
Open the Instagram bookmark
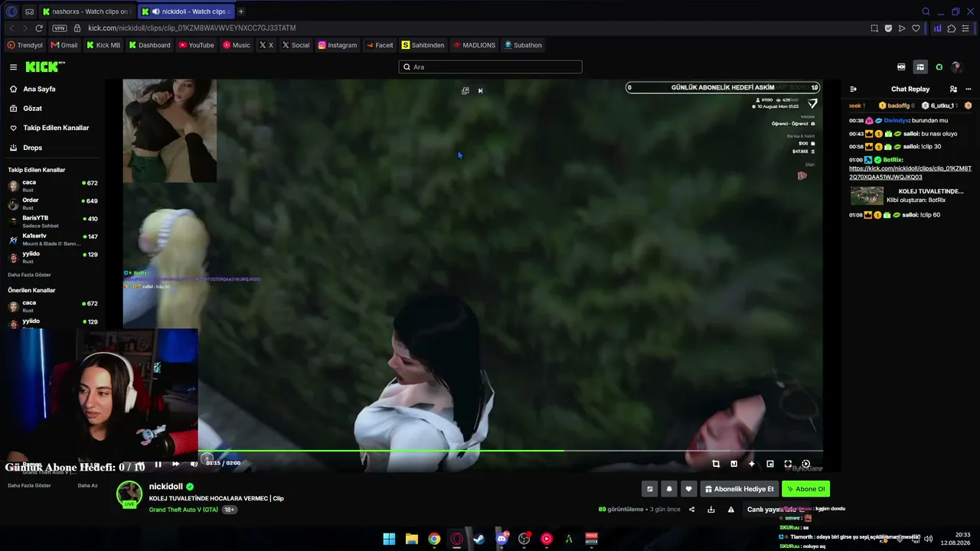click(x=338, y=45)
